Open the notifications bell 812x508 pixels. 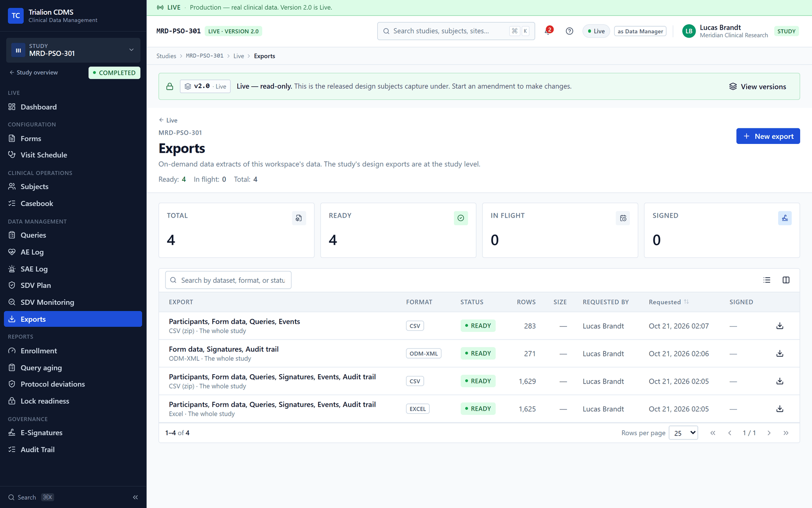coord(548,31)
